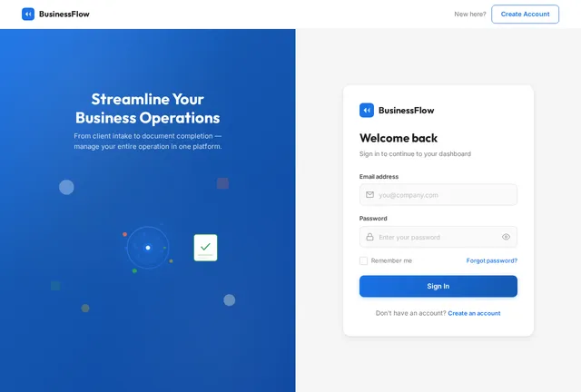Follow the Create an account link
Viewport: 581px width, 392px height.
(474, 313)
